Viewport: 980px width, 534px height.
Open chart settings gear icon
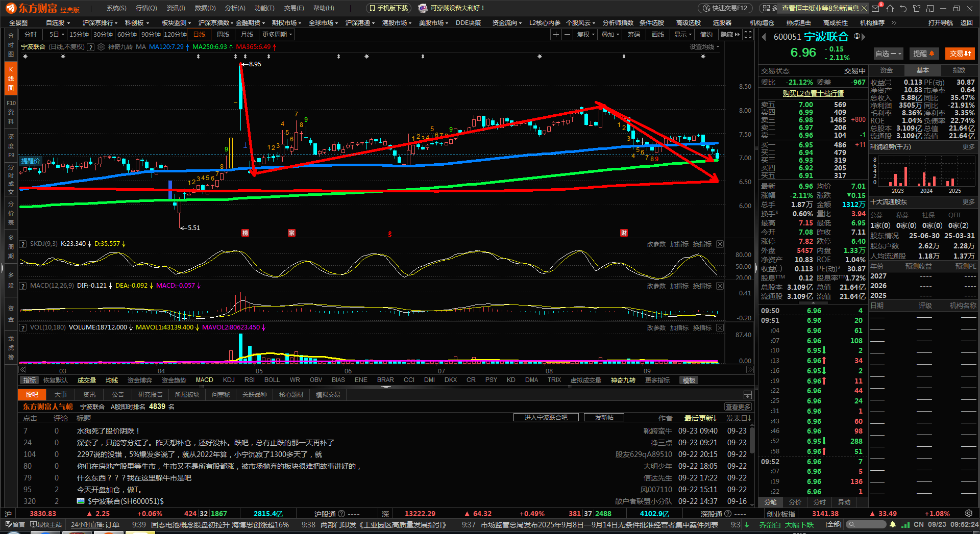101,47
